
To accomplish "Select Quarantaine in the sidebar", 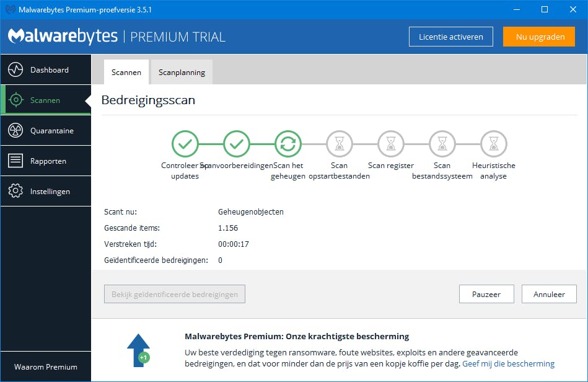I will tap(46, 131).
